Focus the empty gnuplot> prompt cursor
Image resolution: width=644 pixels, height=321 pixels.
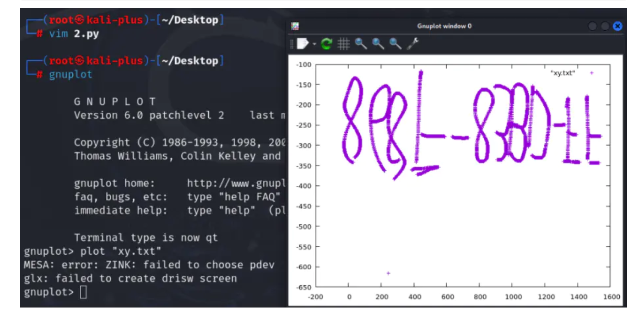83,292
